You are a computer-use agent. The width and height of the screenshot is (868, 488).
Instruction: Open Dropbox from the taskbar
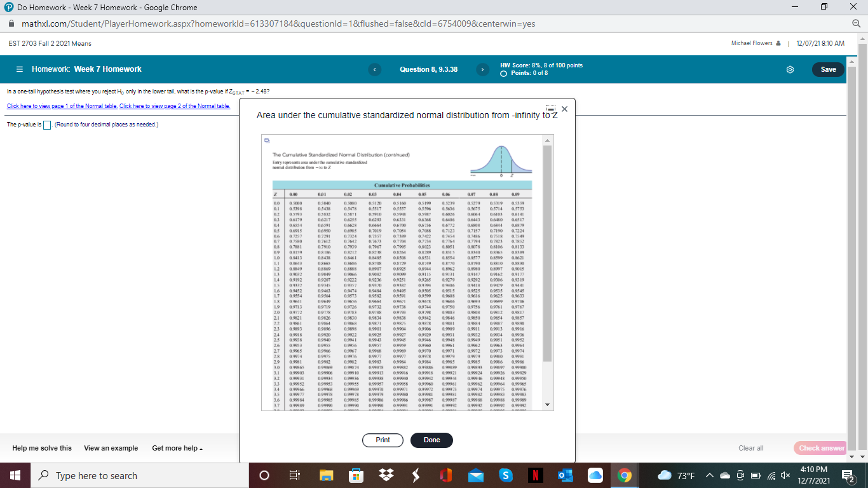(x=385, y=475)
